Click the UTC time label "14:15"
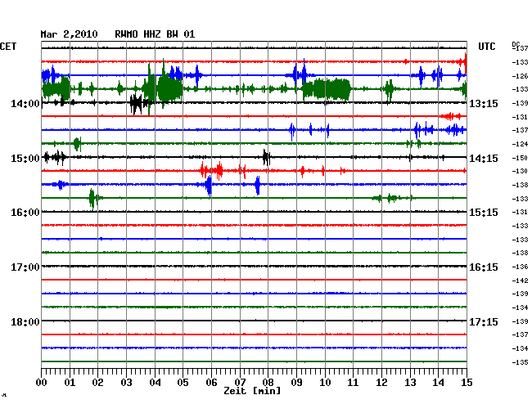This screenshot has height=404, width=532. 484,159
